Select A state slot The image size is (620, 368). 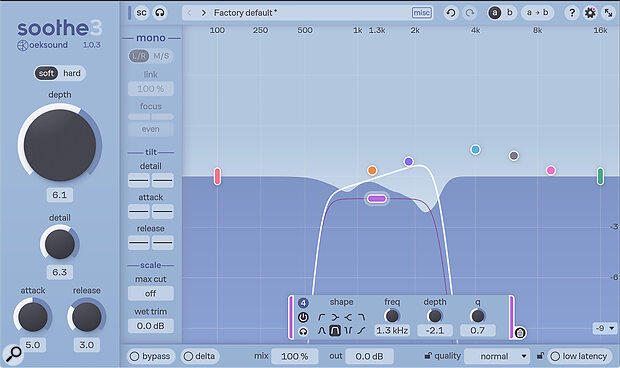tap(494, 13)
